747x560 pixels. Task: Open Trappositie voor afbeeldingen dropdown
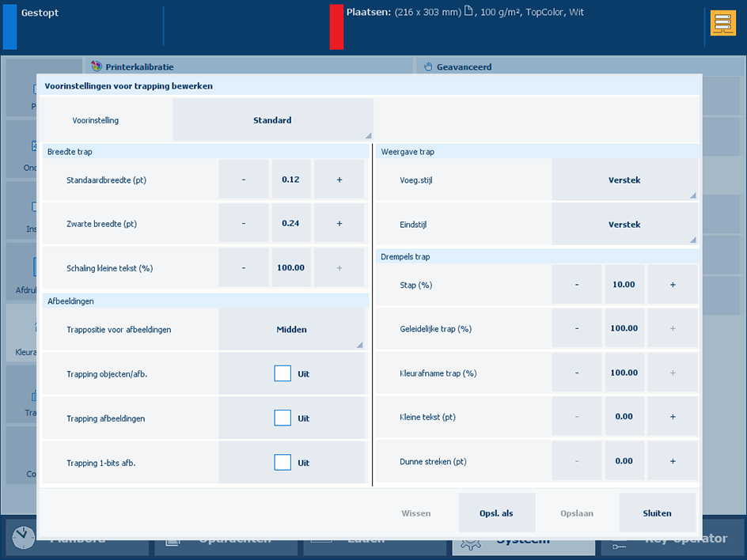tap(291, 330)
